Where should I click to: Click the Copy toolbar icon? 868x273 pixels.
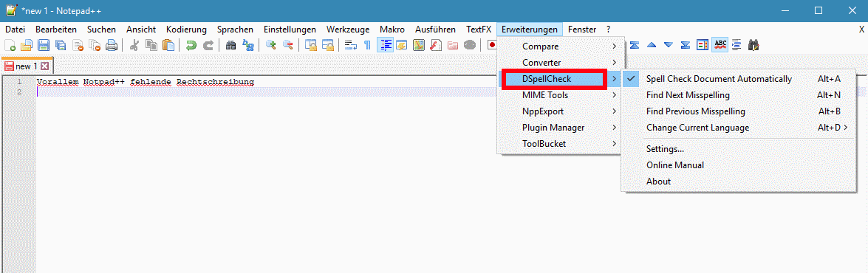pyautogui.click(x=151, y=45)
